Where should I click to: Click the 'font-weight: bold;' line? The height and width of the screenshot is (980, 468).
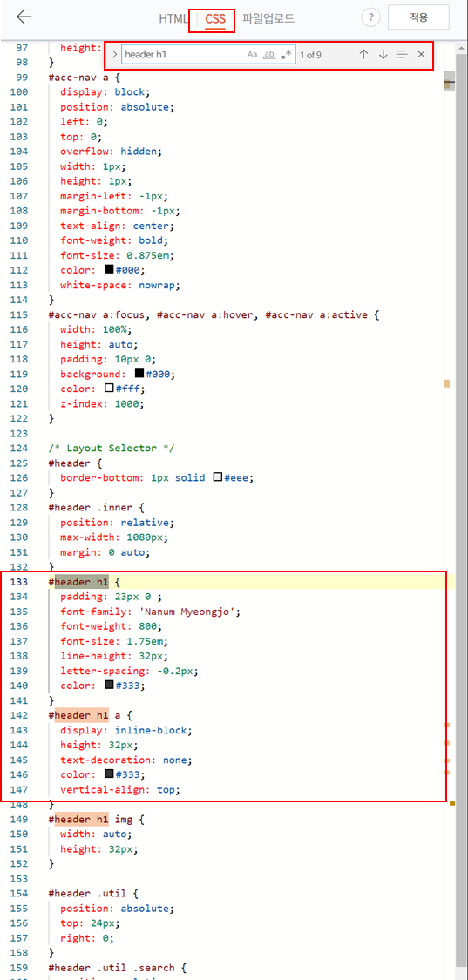tap(114, 240)
